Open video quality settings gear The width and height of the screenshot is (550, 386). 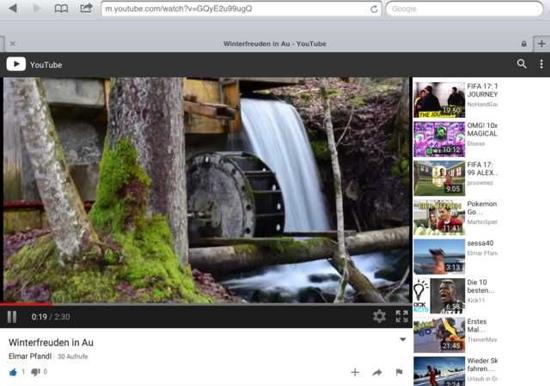coord(379,316)
